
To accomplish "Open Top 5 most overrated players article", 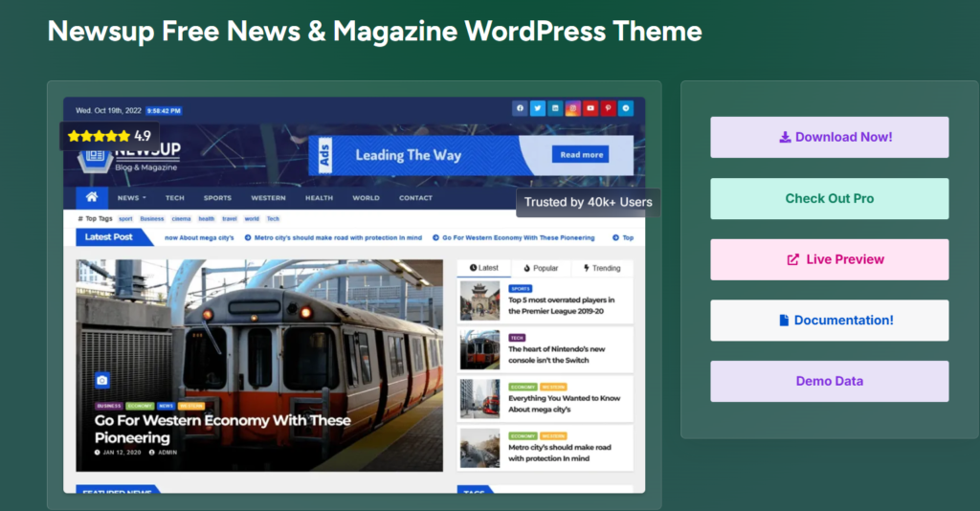I will [x=561, y=305].
